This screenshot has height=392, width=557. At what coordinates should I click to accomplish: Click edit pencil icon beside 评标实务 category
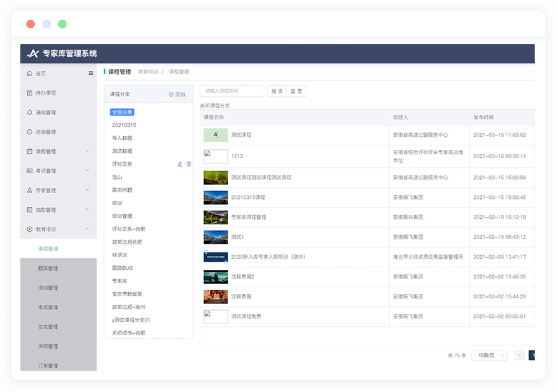pyautogui.click(x=180, y=164)
